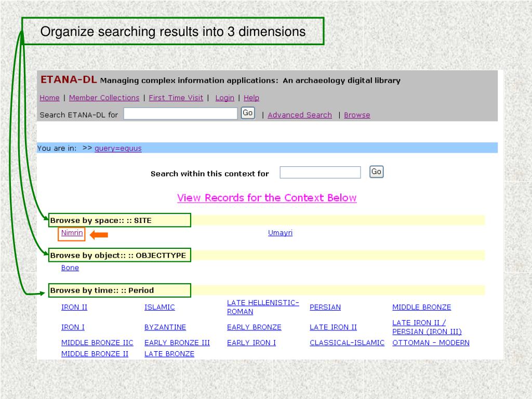Choose the Bone object type
The height and width of the screenshot is (399, 532).
(x=70, y=268)
